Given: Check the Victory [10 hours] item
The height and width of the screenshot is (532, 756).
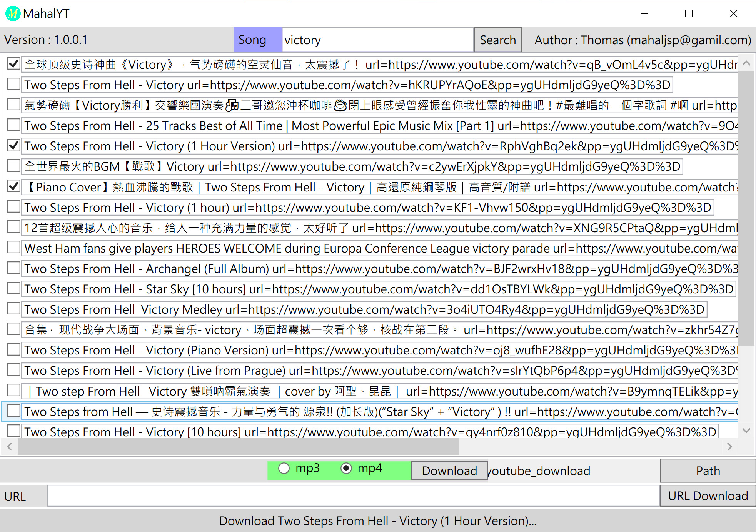Looking at the screenshot, I should click(14, 431).
